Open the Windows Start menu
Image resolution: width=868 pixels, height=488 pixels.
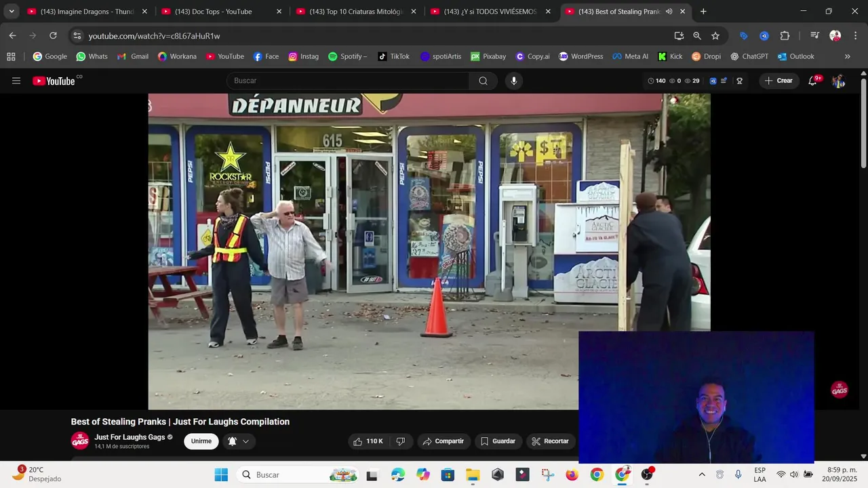tap(221, 474)
